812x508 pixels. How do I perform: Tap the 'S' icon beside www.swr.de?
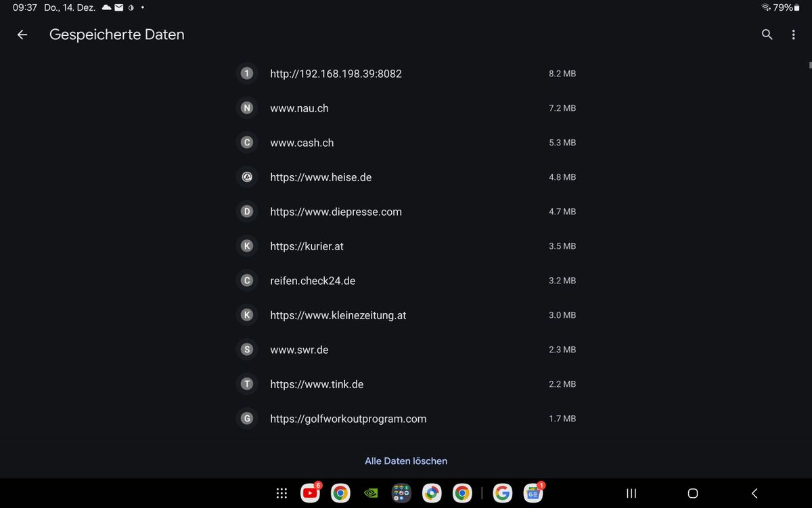[247, 349]
